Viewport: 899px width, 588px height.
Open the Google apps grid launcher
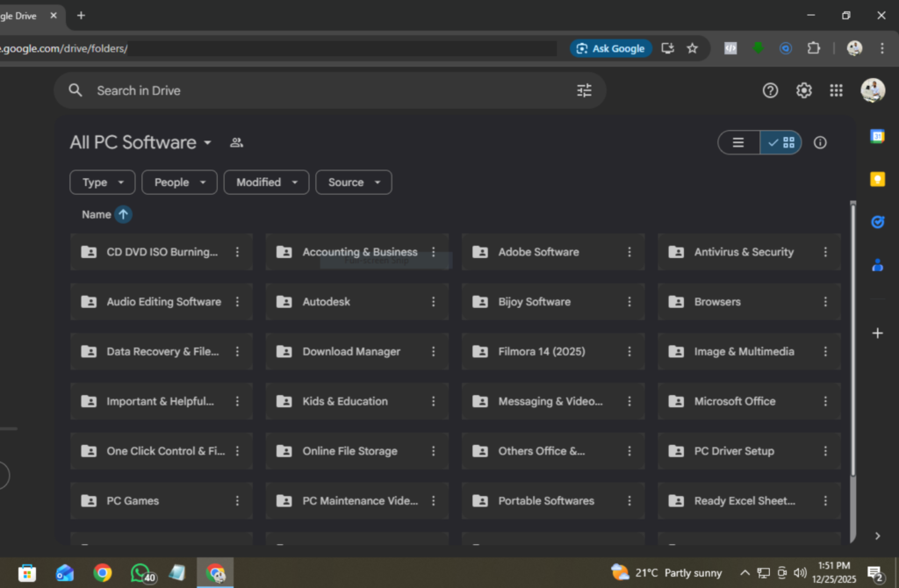point(836,90)
